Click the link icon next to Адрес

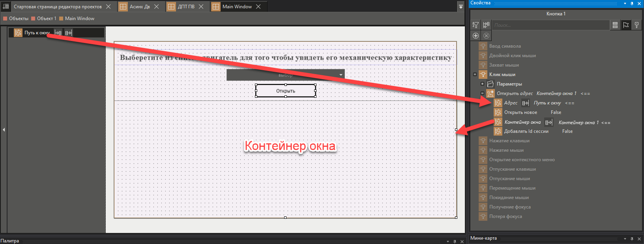pos(525,103)
